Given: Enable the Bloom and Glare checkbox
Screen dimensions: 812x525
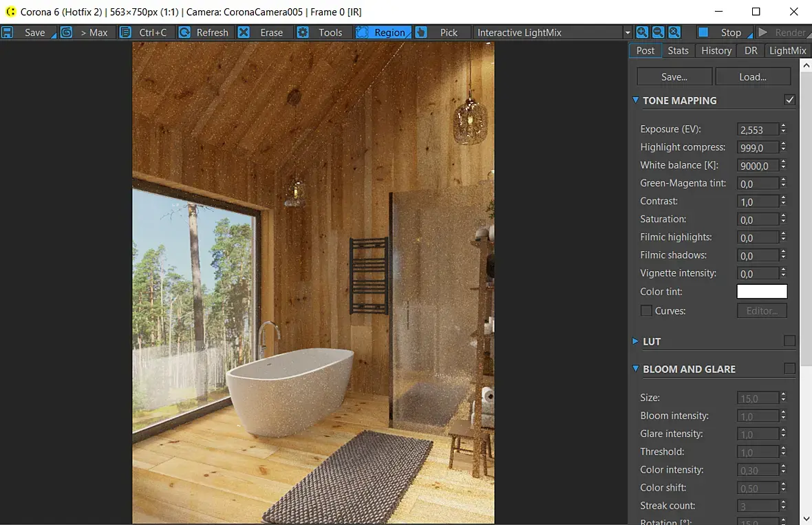Looking at the screenshot, I should tap(790, 369).
